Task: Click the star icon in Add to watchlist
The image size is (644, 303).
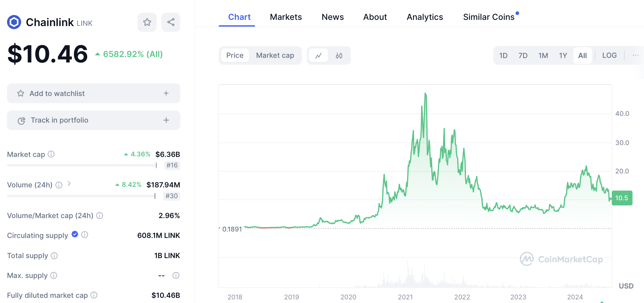Action: (x=21, y=93)
